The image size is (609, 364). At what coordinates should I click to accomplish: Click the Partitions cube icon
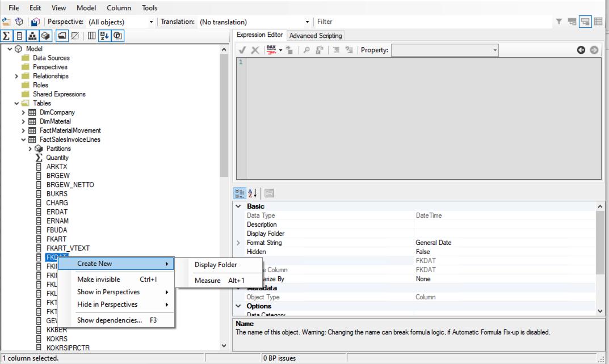point(39,149)
